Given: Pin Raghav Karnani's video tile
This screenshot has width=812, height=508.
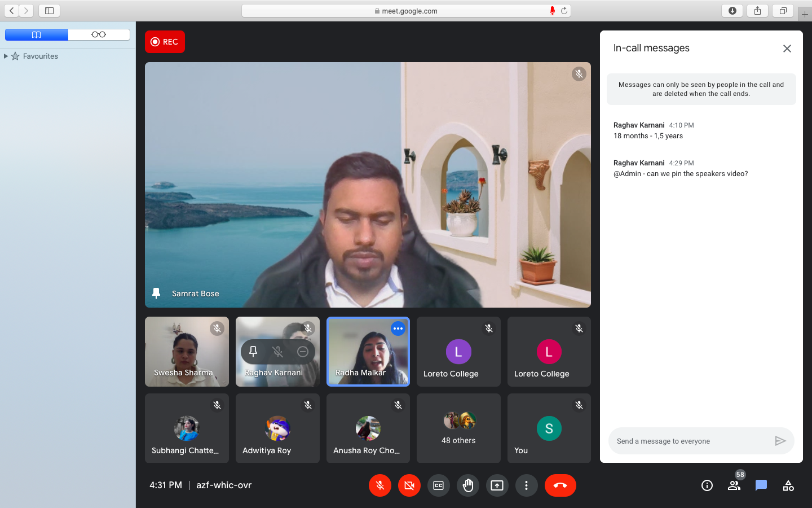Looking at the screenshot, I should point(253,352).
